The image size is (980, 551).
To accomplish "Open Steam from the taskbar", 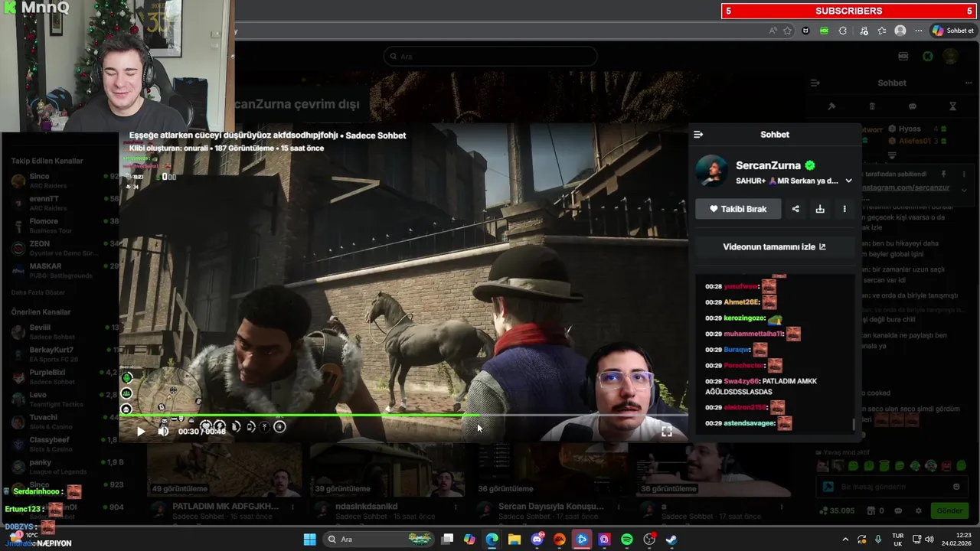I will click(x=671, y=540).
